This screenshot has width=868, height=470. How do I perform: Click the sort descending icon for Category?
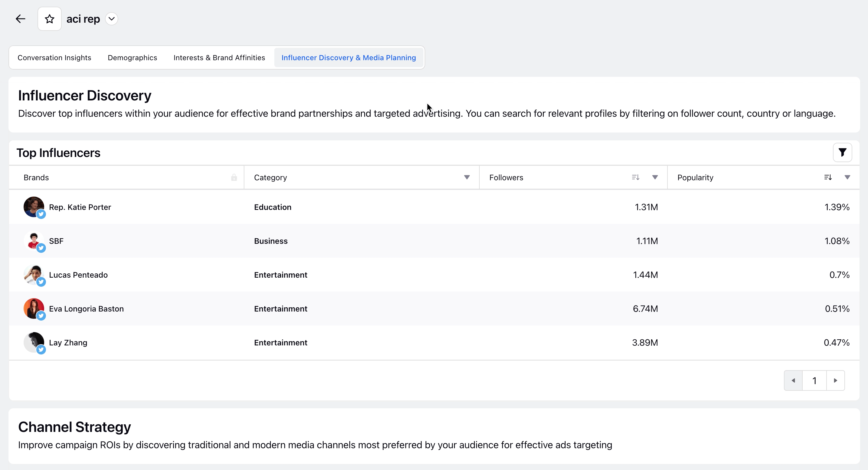click(x=467, y=177)
